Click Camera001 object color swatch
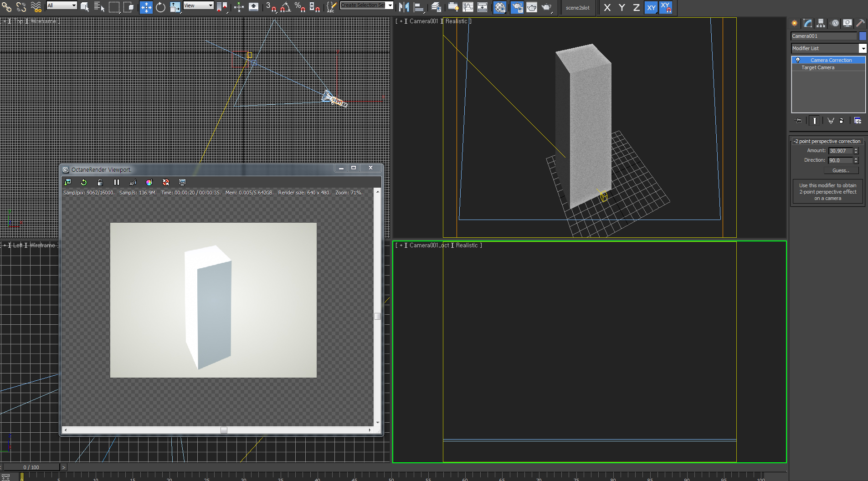 [x=863, y=36]
